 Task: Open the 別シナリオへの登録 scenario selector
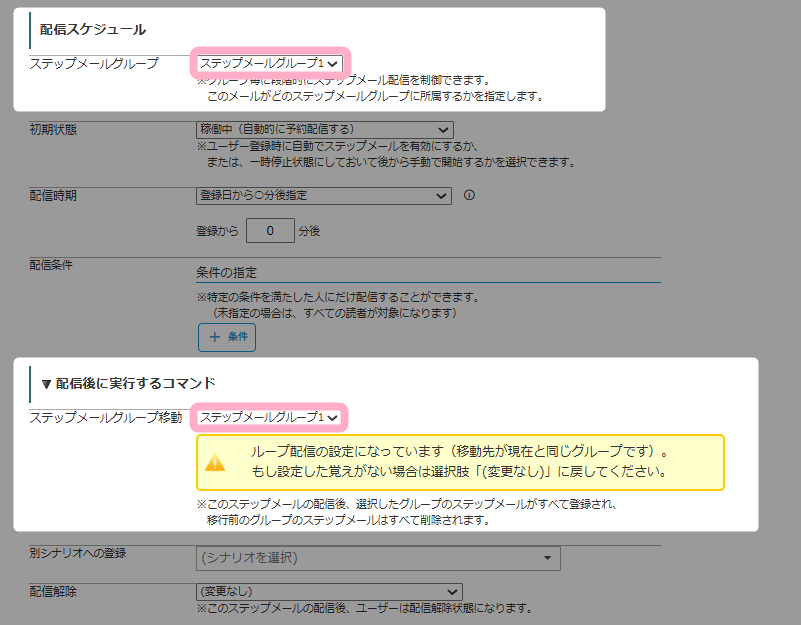click(378, 558)
